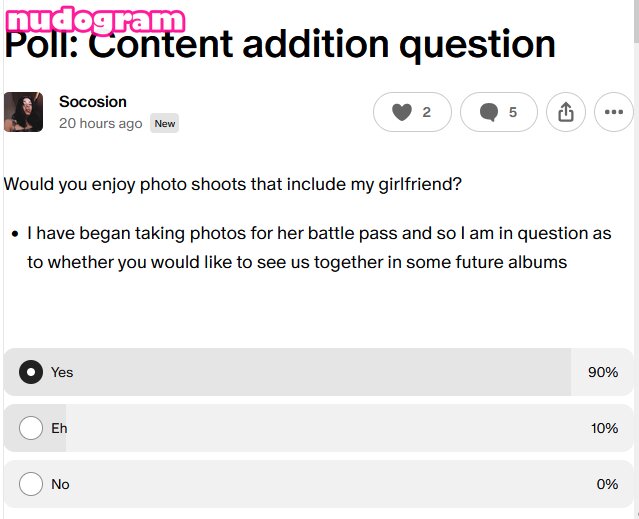Click the 20 hours ago timestamp
The image size is (639, 519).
(100, 124)
